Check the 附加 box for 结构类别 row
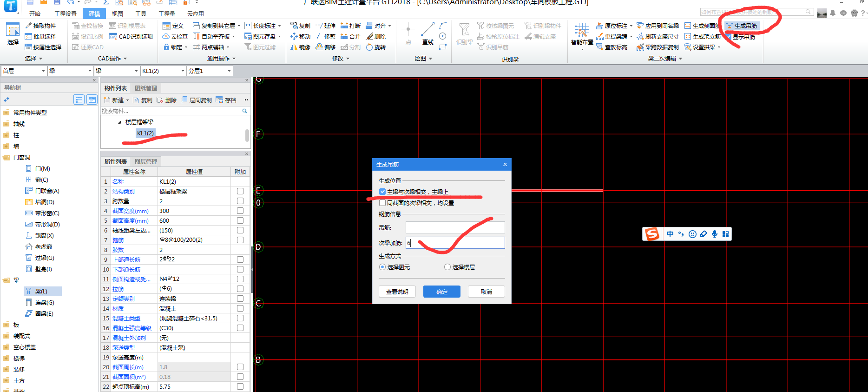868x392 pixels. pos(240,191)
